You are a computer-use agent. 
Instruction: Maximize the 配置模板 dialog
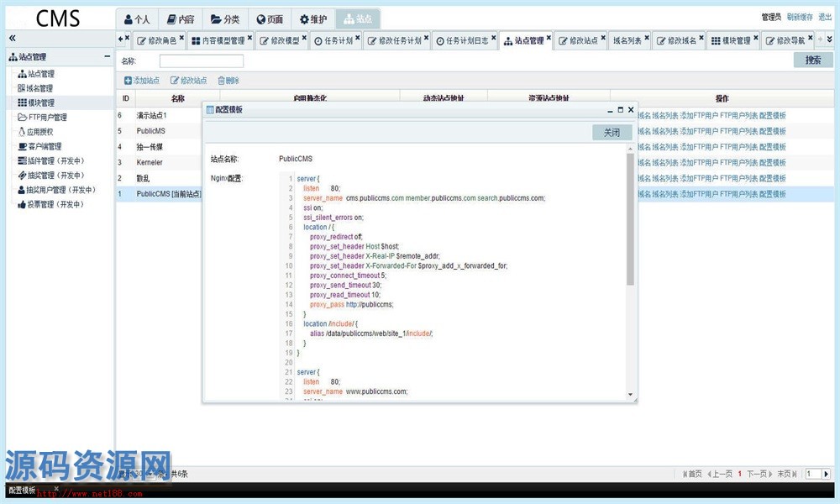(x=621, y=110)
